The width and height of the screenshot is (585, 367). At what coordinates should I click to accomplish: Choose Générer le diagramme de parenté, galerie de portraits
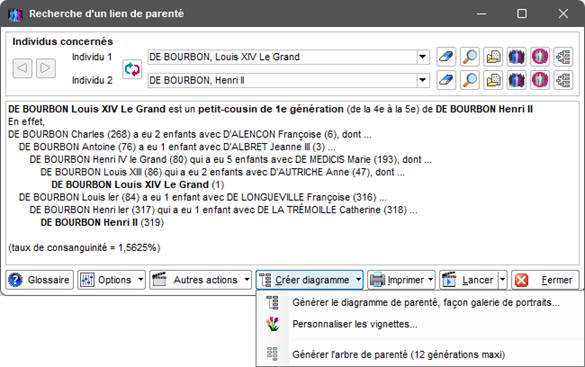coord(420,302)
